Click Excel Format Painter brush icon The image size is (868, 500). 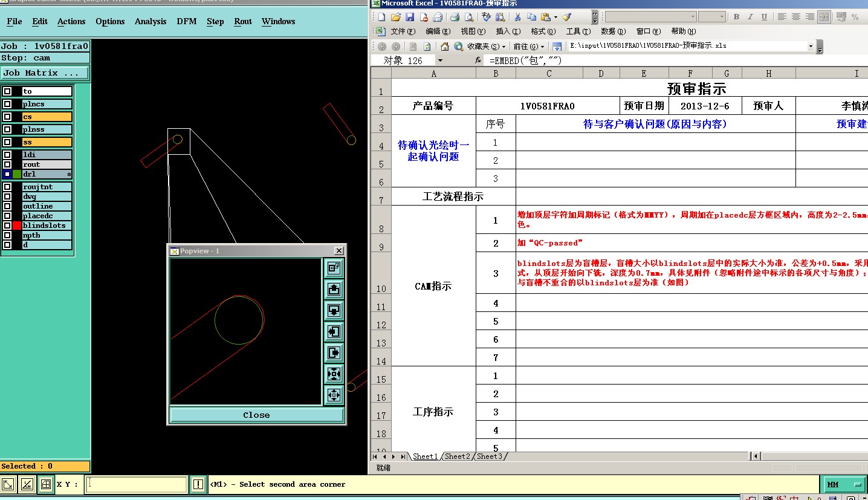coord(566,17)
